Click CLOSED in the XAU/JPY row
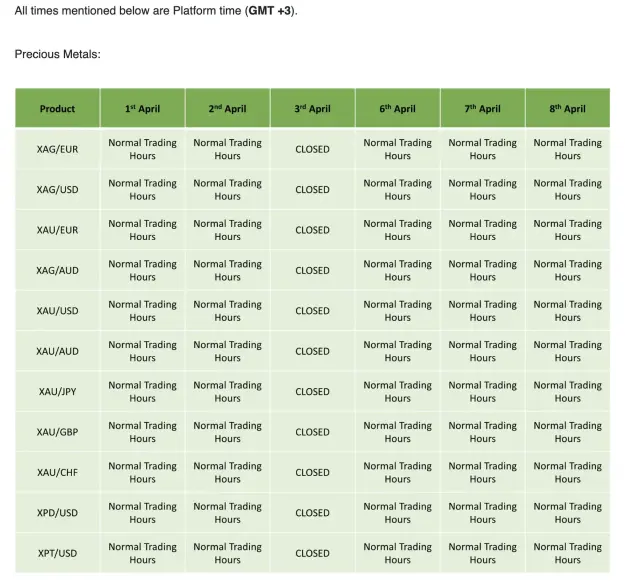The width and height of the screenshot is (625, 581). pyautogui.click(x=312, y=391)
